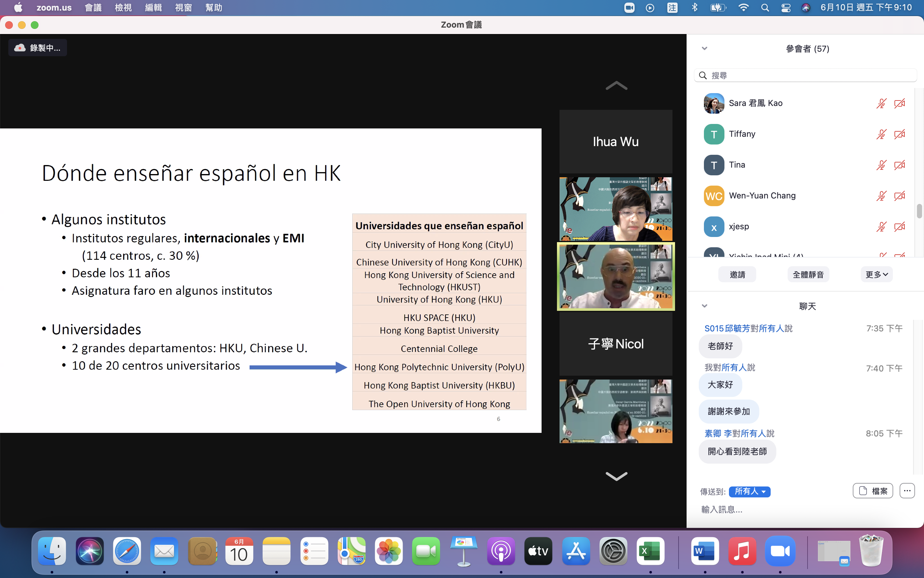Click the 搜尋 participant search field

coord(806,75)
